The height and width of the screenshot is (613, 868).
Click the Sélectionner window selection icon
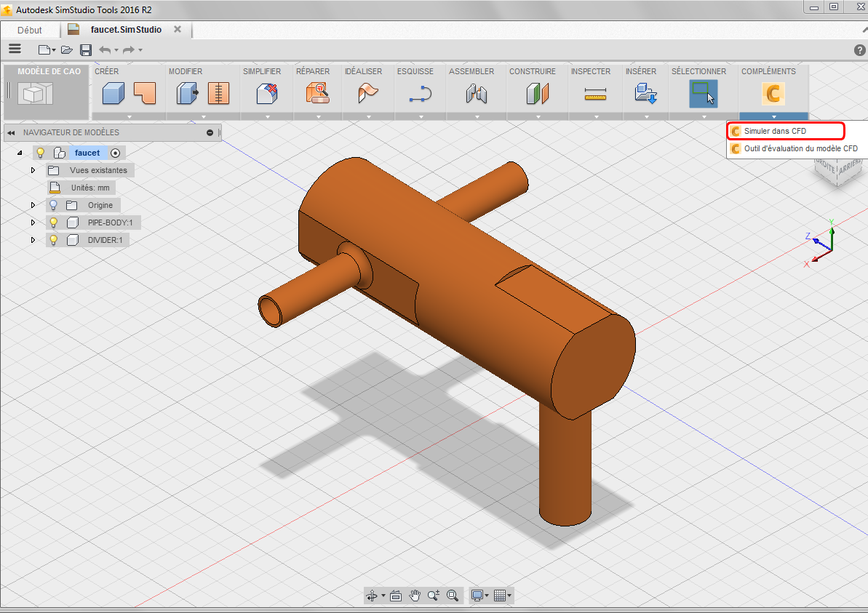[x=704, y=94]
